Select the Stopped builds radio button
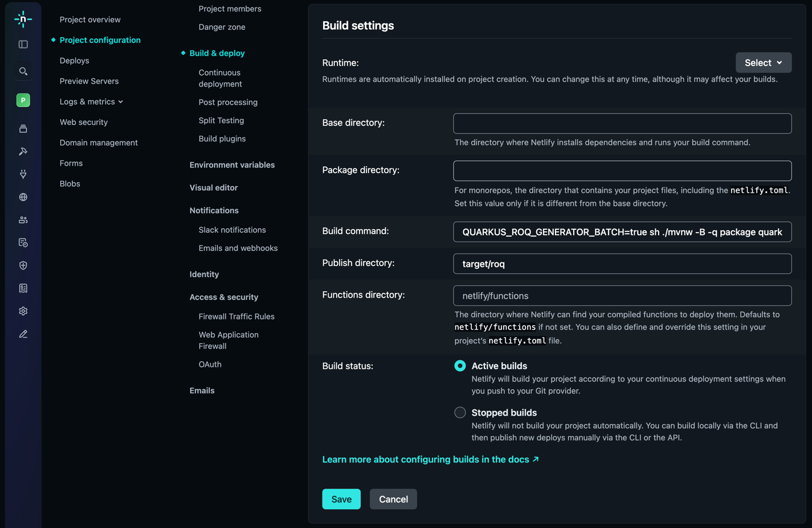Screen dimensions: 812x528 coord(460,412)
